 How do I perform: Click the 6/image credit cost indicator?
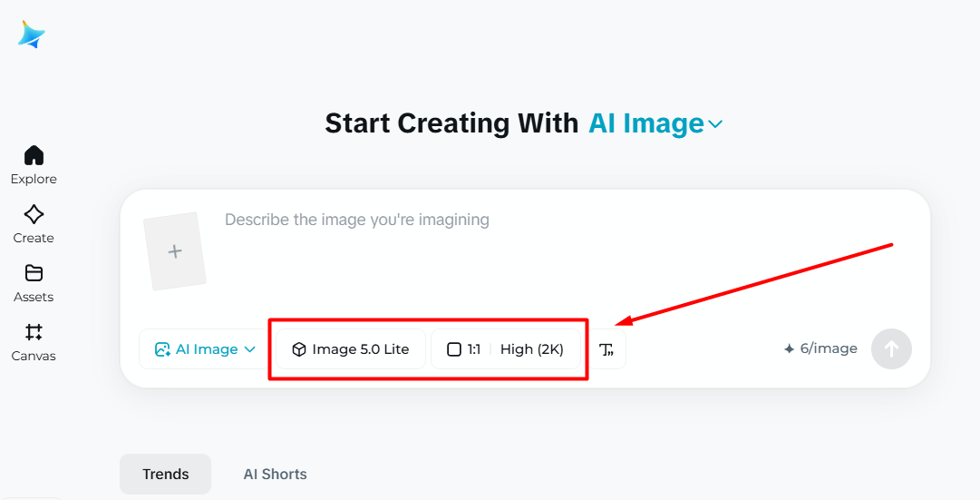click(x=820, y=348)
